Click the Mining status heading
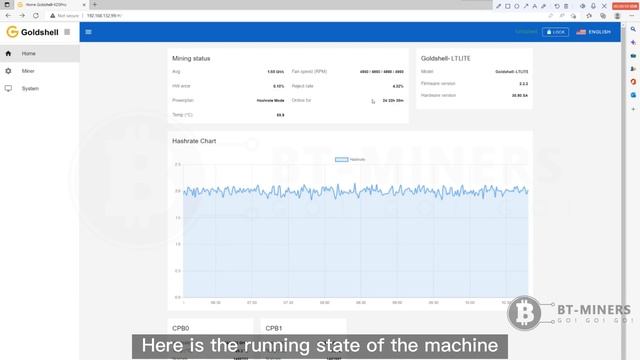Viewport: 640px width, 360px height. click(x=191, y=58)
